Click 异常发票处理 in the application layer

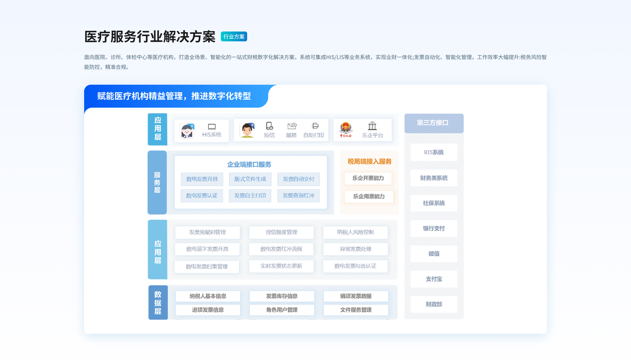click(355, 249)
